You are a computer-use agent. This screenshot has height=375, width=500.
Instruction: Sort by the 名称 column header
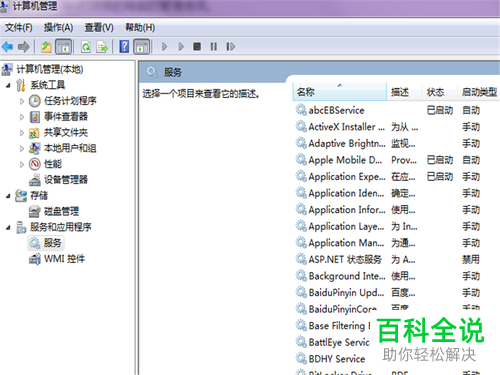pyautogui.click(x=340, y=92)
